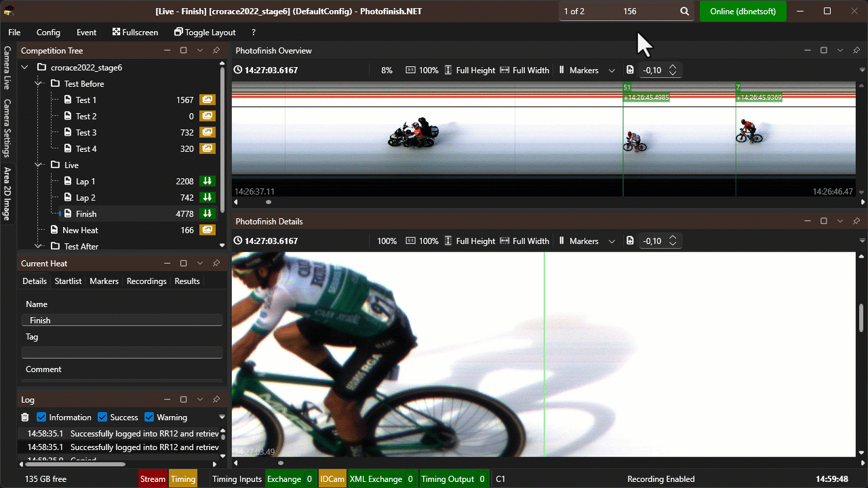Image resolution: width=868 pixels, height=488 pixels.
Task: Click Full Width in Photofinish Overview toolbar
Action: coord(524,70)
